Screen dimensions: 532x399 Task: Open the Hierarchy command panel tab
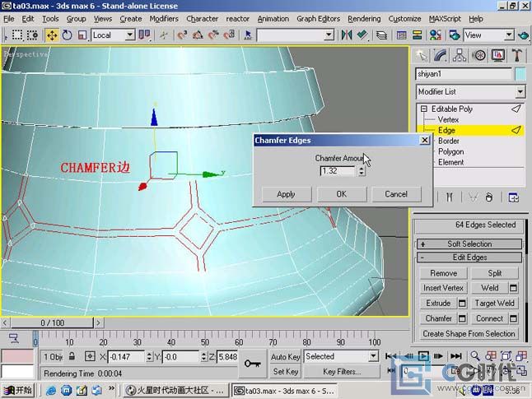pos(459,55)
